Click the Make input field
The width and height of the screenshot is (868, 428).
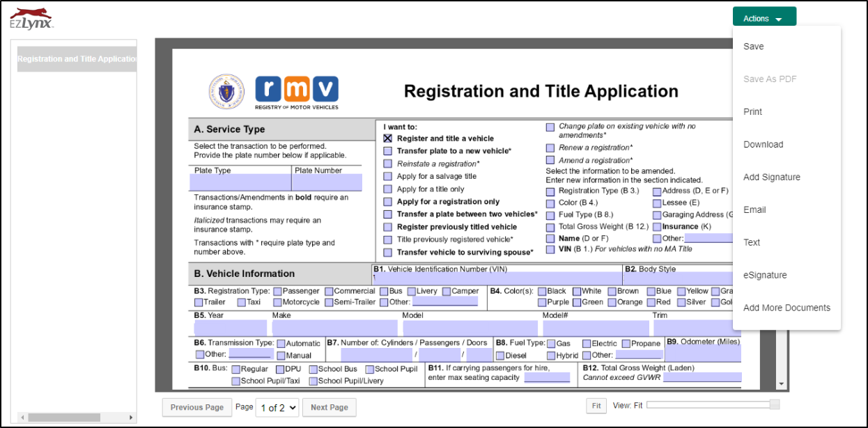pyautogui.click(x=335, y=328)
